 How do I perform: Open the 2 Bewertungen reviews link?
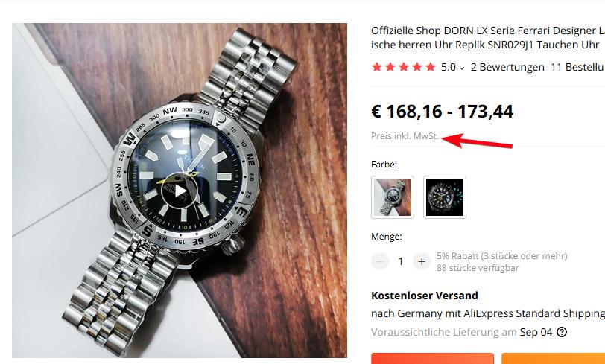point(507,67)
